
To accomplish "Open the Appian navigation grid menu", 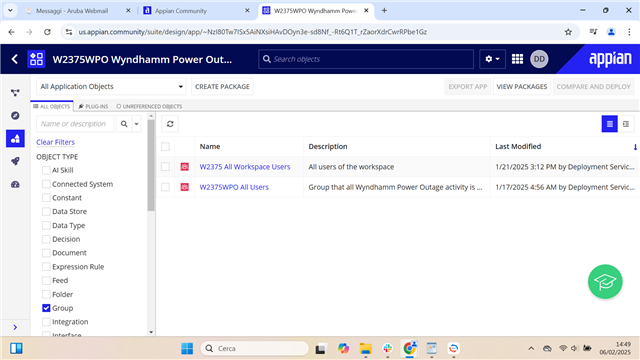I will point(517,59).
